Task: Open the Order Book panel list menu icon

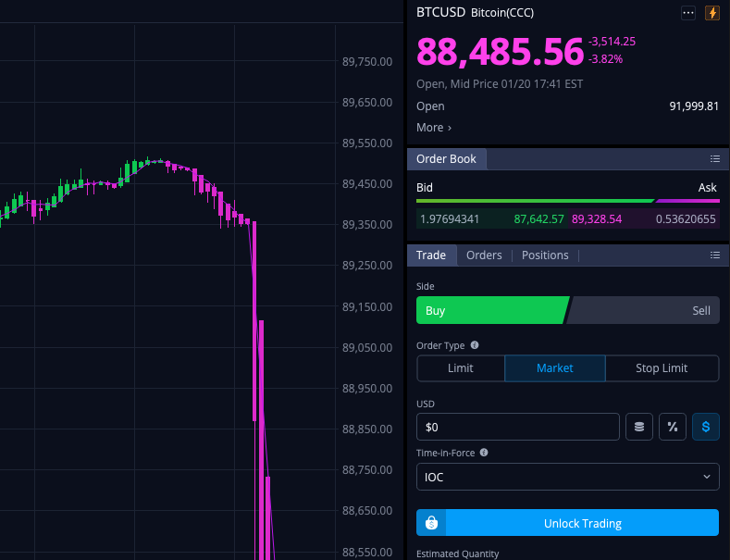Action: tap(714, 159)
